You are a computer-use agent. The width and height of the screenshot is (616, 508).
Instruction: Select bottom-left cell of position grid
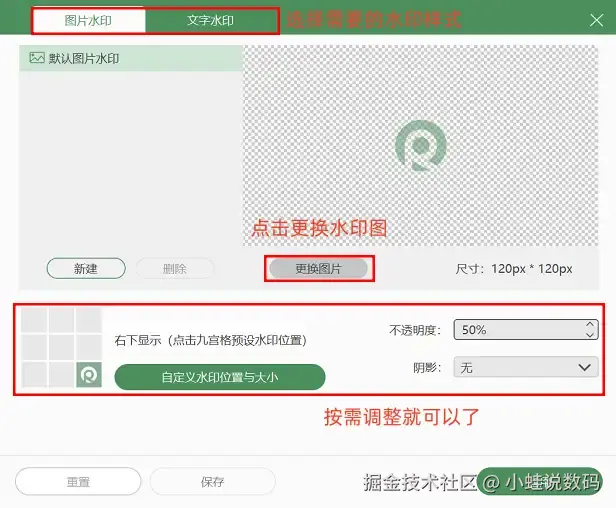pos(34,374)
